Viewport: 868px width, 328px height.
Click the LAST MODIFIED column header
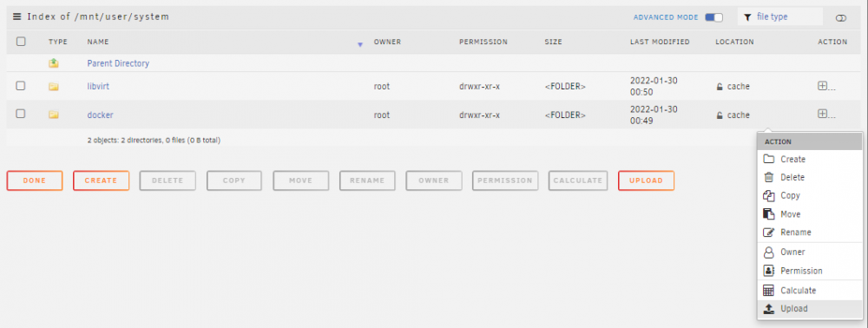(x=660, y=42)
